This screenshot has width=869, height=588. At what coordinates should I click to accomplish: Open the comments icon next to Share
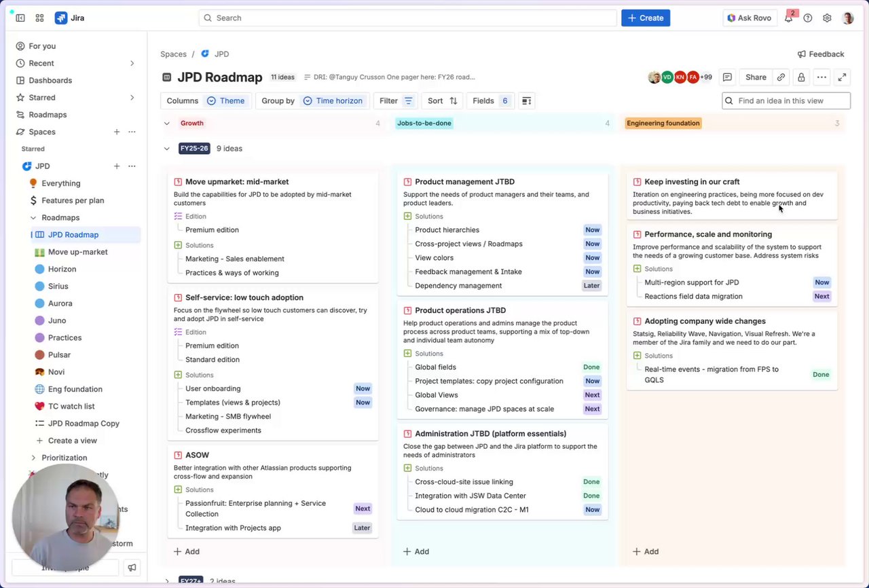[727, 77]
